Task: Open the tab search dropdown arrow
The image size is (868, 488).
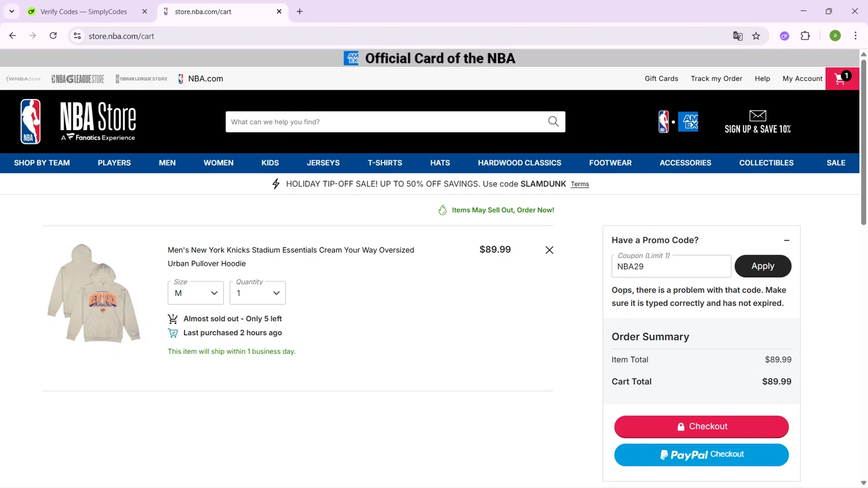Action: [12, 12]
